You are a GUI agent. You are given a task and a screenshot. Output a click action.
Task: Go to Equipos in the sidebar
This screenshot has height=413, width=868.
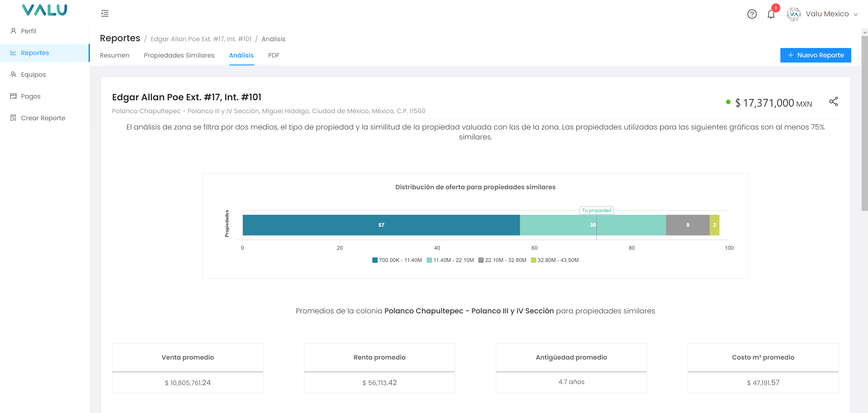(33, 74)
